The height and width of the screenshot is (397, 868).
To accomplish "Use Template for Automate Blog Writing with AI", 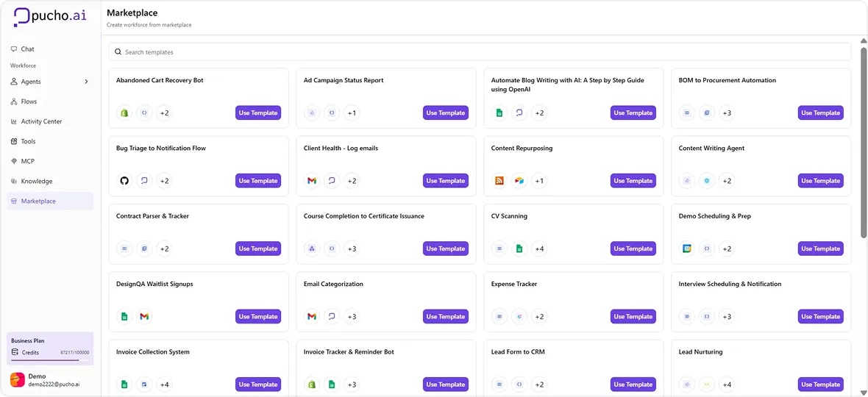I will 633,112.
